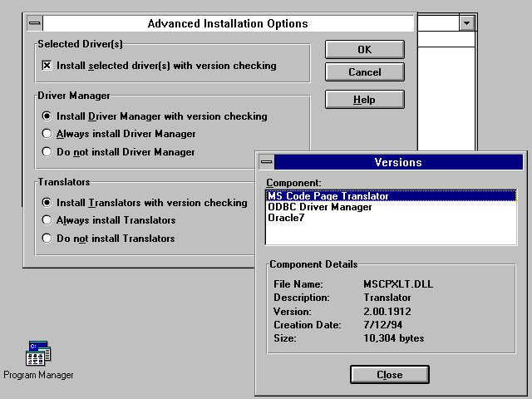This screenshot has width=532, height=399.
Task: Open Help for installation options
Action: point(364,100)
